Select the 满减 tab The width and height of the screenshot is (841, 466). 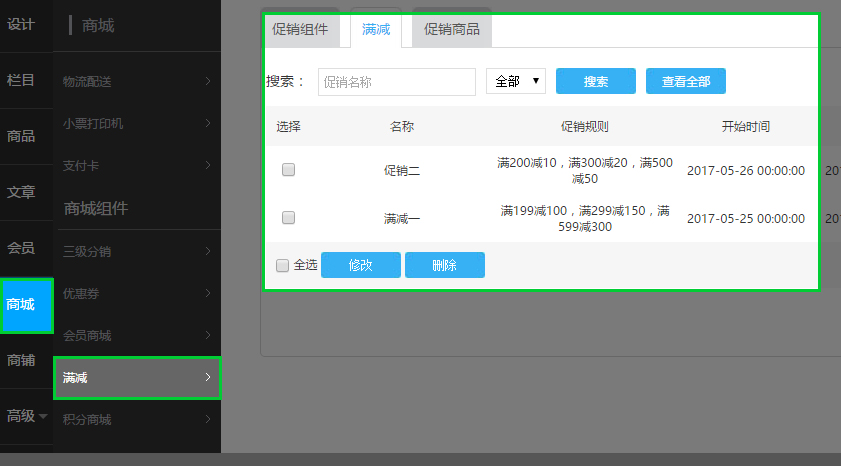pyautogui.click(x=376, y=30)
